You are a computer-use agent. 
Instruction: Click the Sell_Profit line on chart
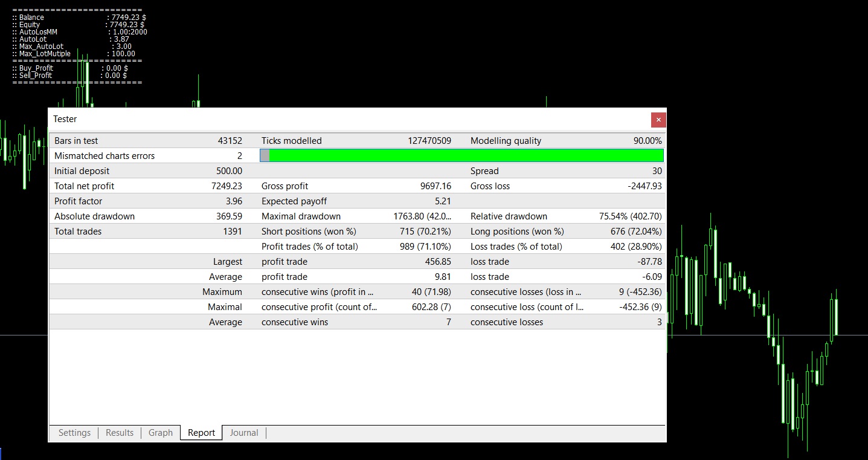point(69,76)
